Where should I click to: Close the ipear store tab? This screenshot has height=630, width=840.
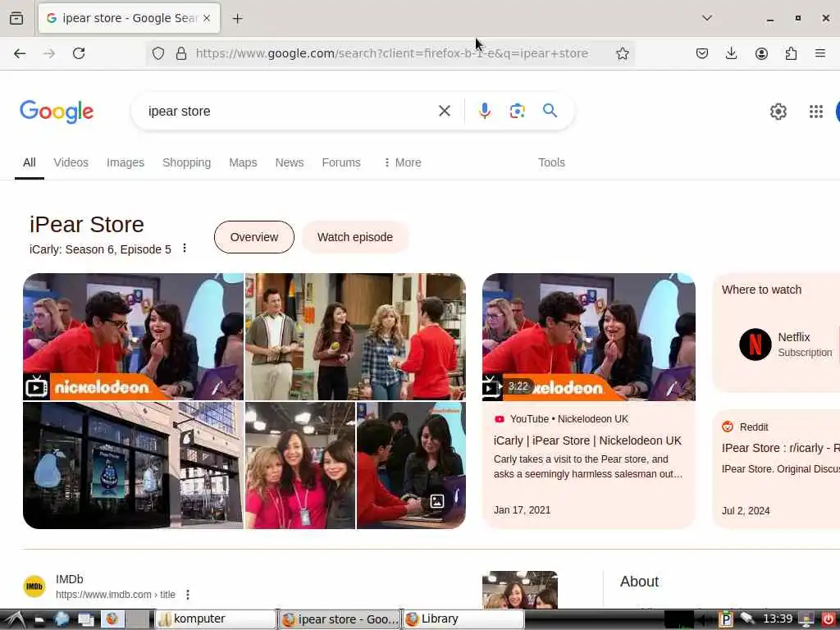(207, 18)
